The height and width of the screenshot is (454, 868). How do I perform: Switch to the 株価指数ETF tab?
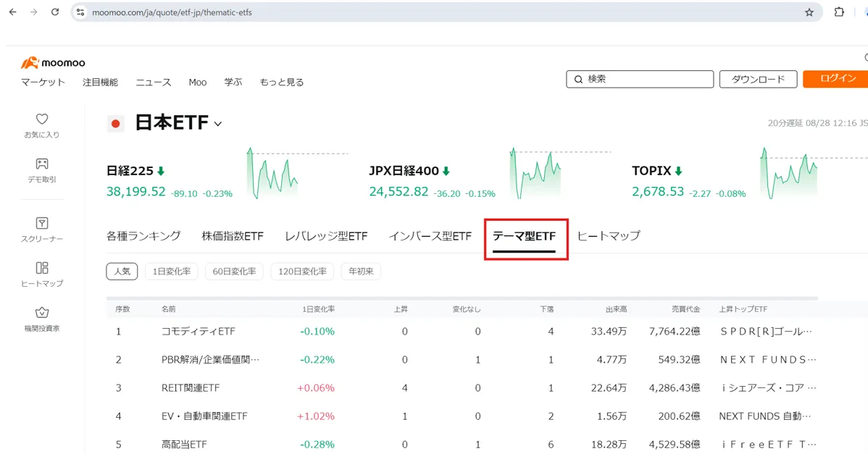(233, 235)
